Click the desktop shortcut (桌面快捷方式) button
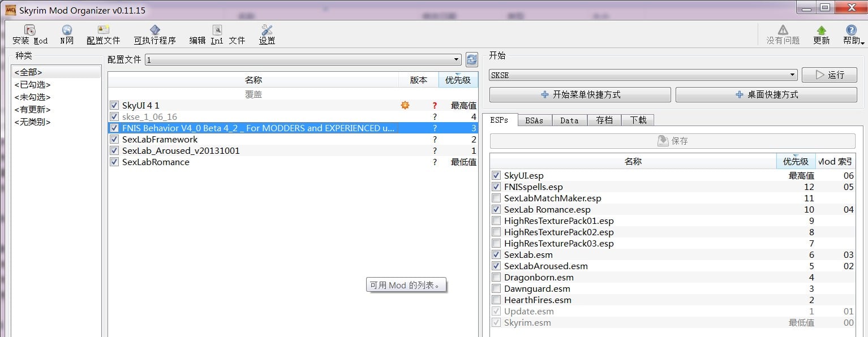The height and width of the screenshot is (337, 868). pyautogui.click(x=766, y=94)
